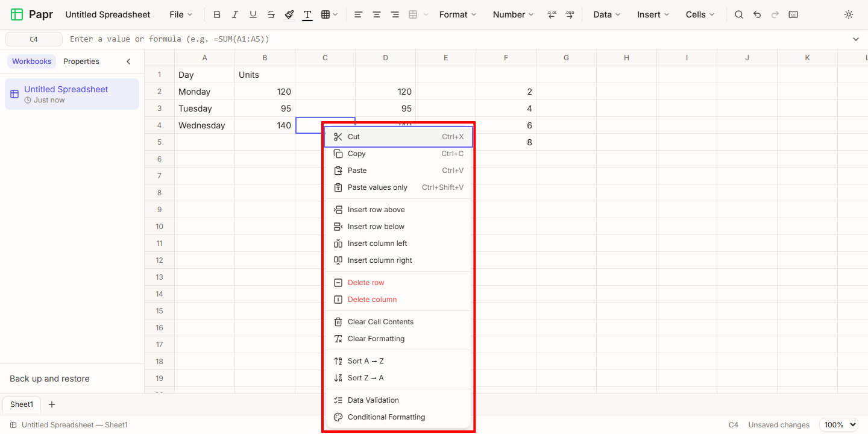Screen dimensions: 868x434
Task: Open Untitled Spreadsheet in the workbooks list
Action: [72, 94]
